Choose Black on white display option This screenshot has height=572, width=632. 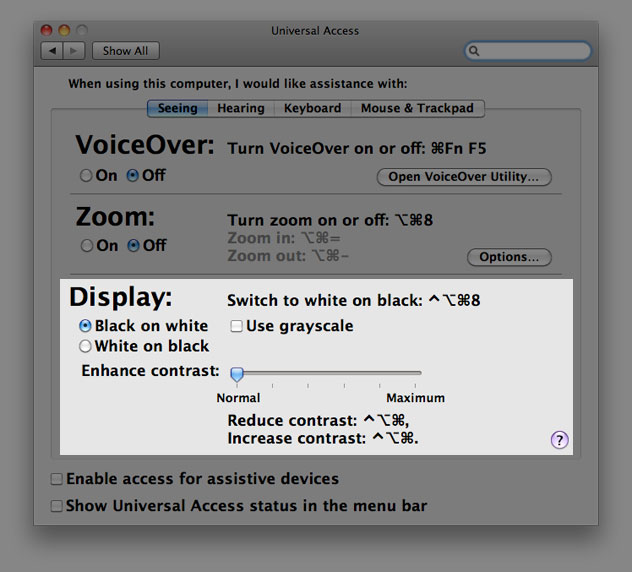click(x=85, y=326)
